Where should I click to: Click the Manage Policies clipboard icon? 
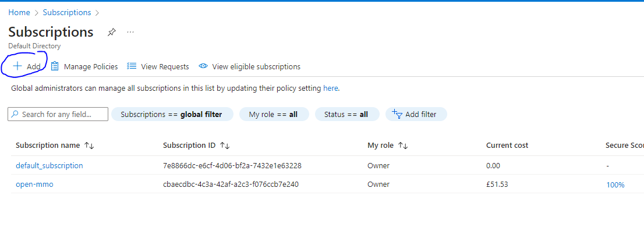click(x=55, y=66)
